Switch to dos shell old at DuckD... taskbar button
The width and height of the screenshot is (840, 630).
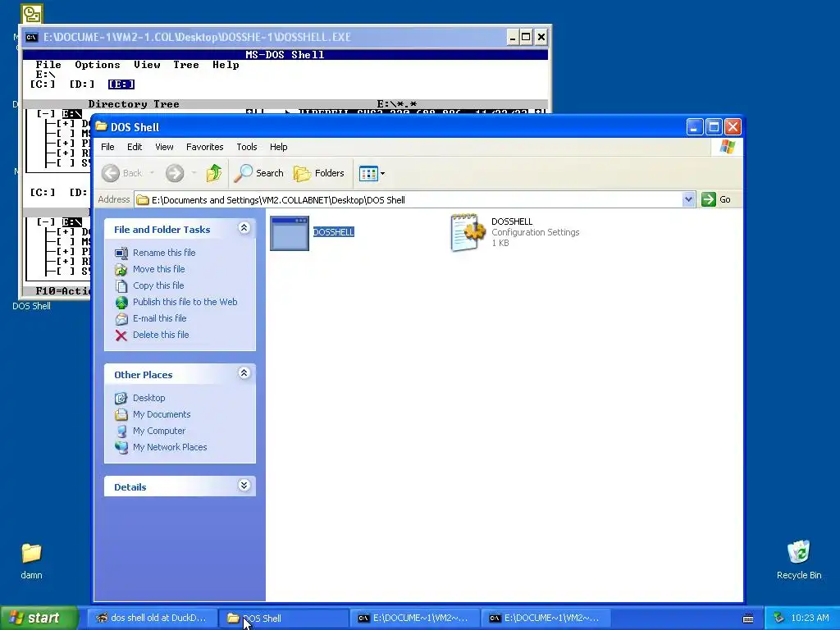(x=152, y=618)
